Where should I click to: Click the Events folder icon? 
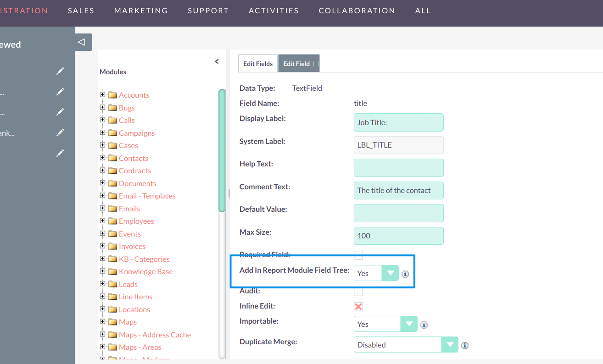click(x=112, y=234)
